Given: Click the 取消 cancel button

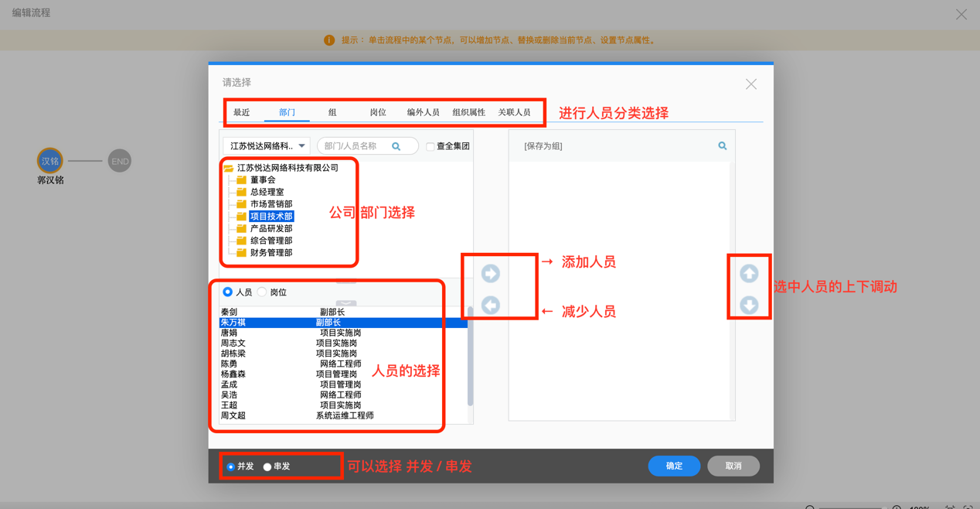Looking at the screenshot, I should [732, 466].
